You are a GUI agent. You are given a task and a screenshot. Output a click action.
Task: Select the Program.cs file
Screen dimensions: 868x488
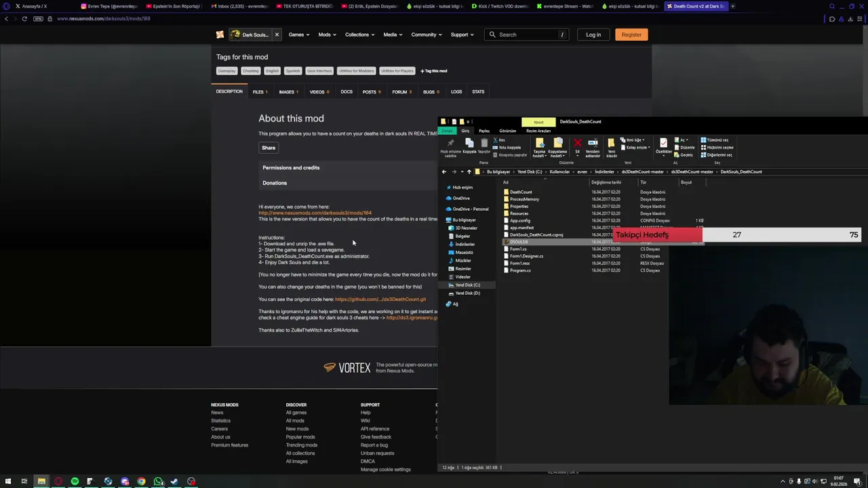coord(519,270)
